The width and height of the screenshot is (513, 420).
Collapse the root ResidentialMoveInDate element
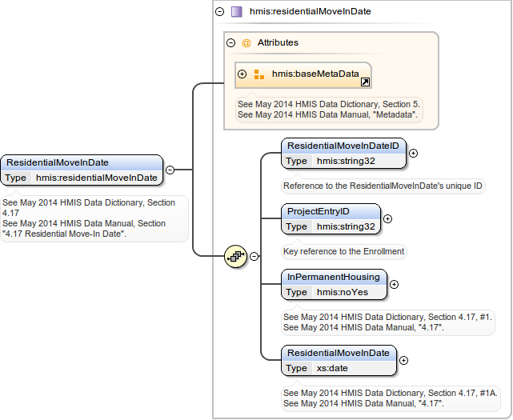pos(170,169)
